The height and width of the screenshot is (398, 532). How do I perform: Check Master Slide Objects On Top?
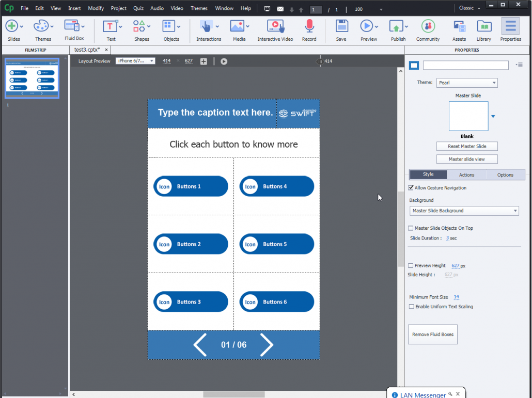click(x=411, y=228)
